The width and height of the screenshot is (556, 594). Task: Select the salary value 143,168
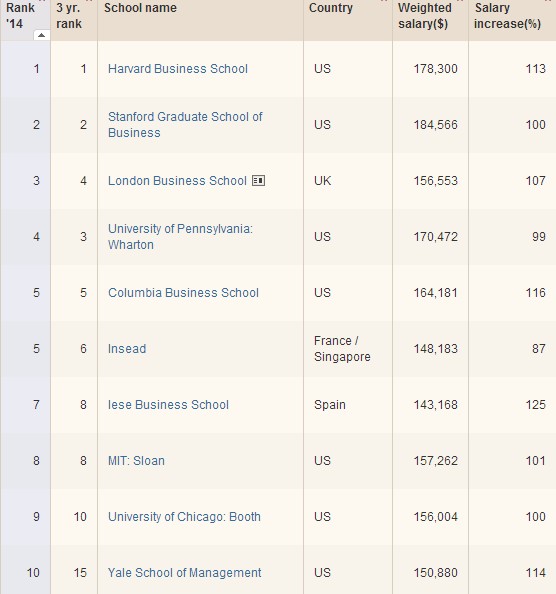click(x=435, y=405)
